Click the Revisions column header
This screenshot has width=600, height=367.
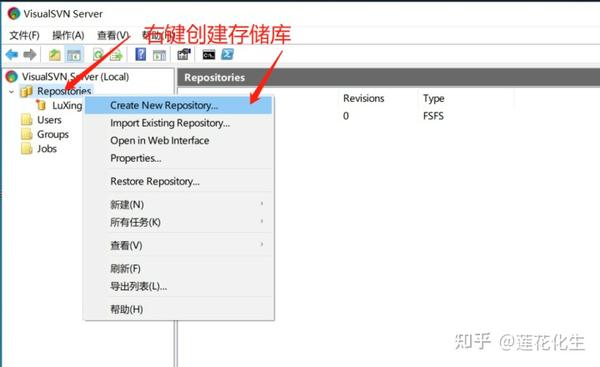pos(364,98)
